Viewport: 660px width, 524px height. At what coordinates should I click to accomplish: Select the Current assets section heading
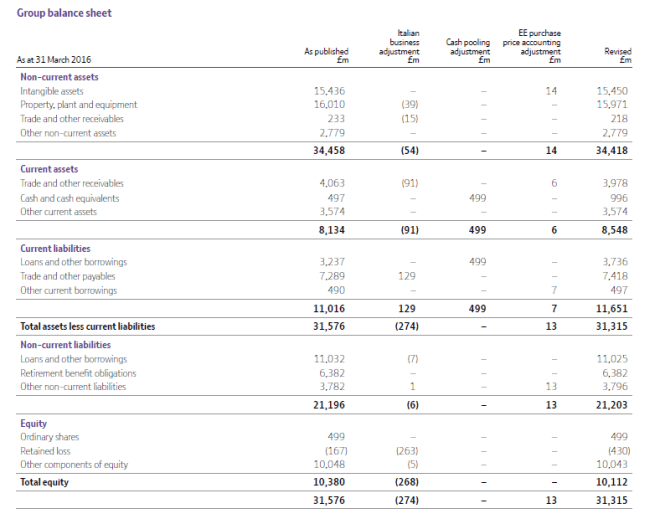[50, 169]
